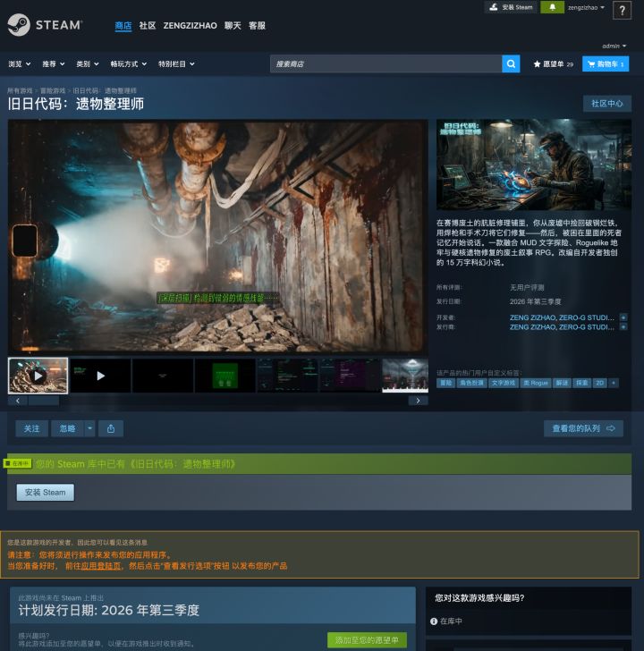
Task: Select the 探索 tag
Action: pos(581,383)
